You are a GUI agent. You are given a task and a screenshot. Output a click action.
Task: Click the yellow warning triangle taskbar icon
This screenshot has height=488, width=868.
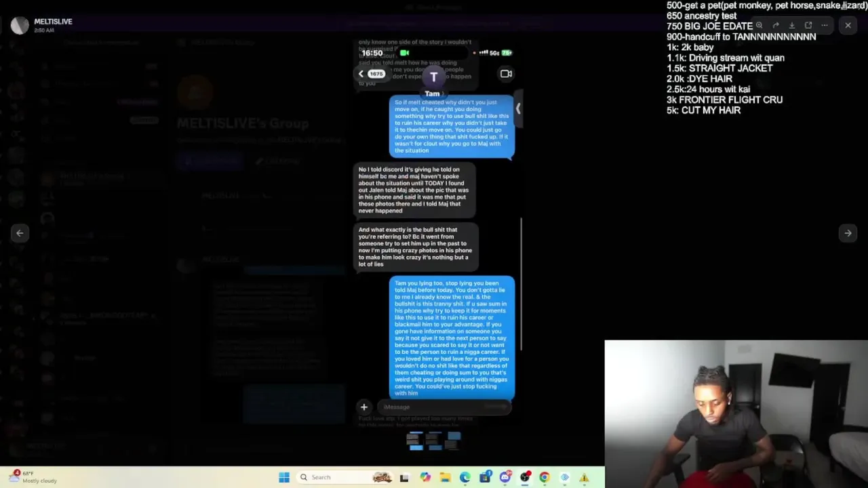(x=584, y=477)
